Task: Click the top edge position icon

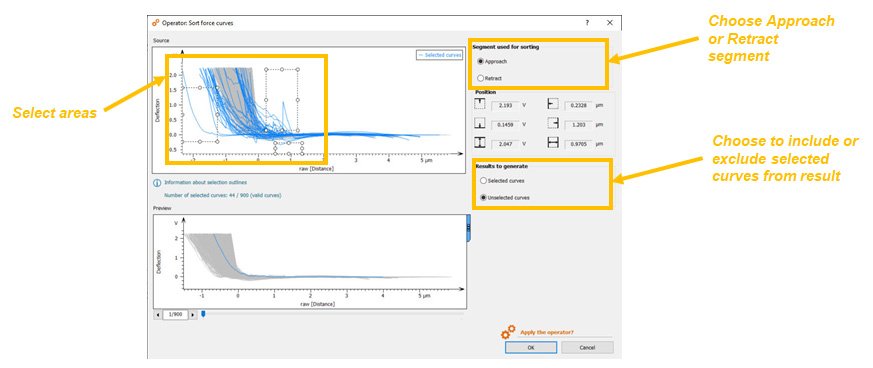Action: point(480,104)
